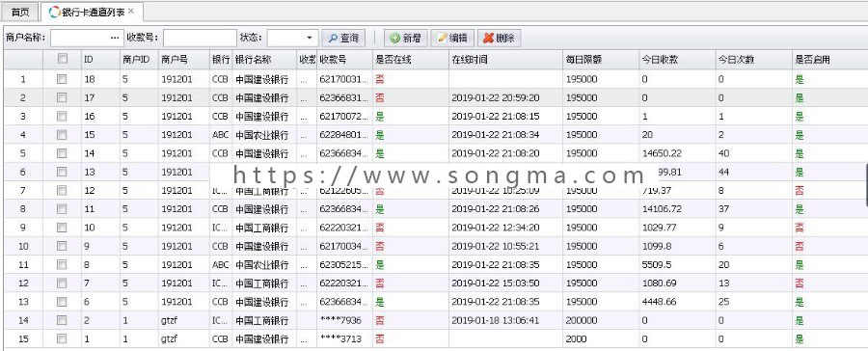Image resolution: width=868 pixels, height=351 pixels.
Task: Check the checkbox for ID 2 row
Action: (x=62, y=320)
